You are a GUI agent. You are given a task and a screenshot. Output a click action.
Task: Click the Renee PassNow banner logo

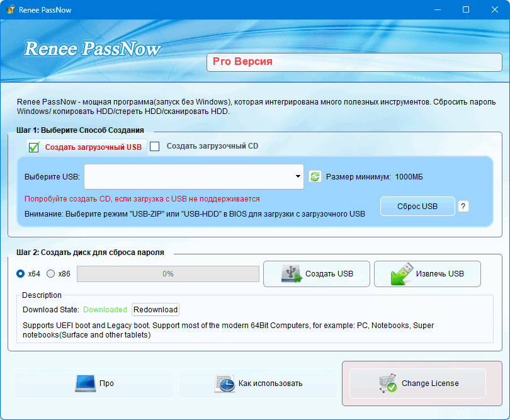pyautogui.click(x=92, y=48)
